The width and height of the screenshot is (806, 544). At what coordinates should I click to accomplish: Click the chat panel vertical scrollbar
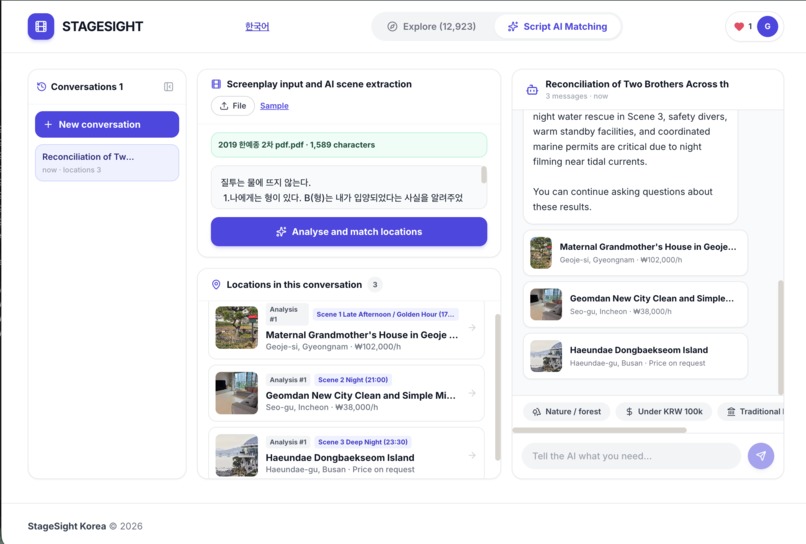(781, 337)
